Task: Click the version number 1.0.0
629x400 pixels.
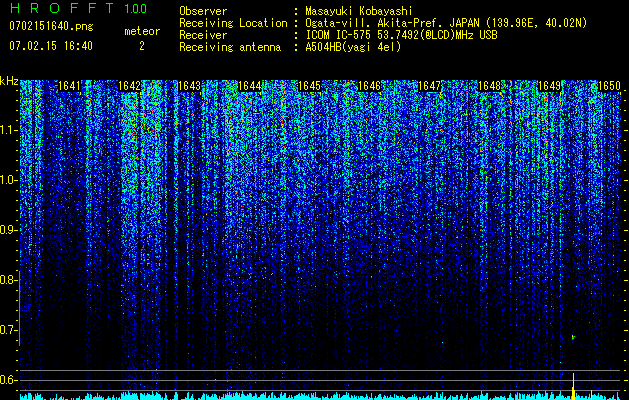Action: [136, 8]
